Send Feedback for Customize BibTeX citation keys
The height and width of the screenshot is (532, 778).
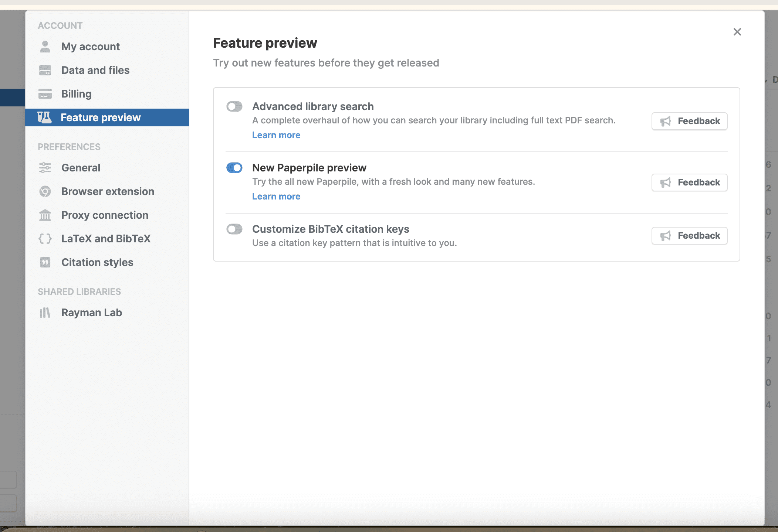pos(689,236)
